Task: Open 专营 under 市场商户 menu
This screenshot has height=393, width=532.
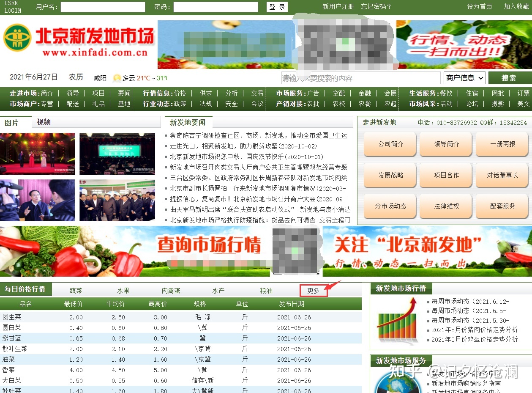Action: [47, 104]
